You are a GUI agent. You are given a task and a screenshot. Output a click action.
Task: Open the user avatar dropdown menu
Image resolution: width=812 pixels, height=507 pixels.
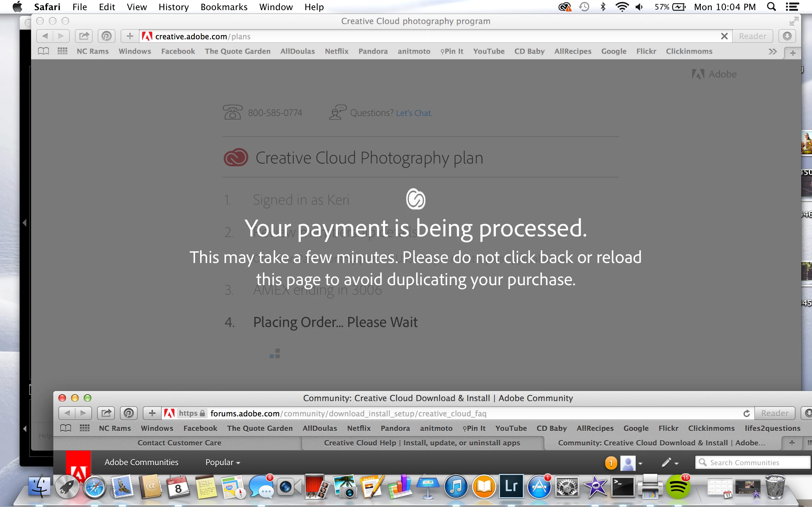click(640, 463)
